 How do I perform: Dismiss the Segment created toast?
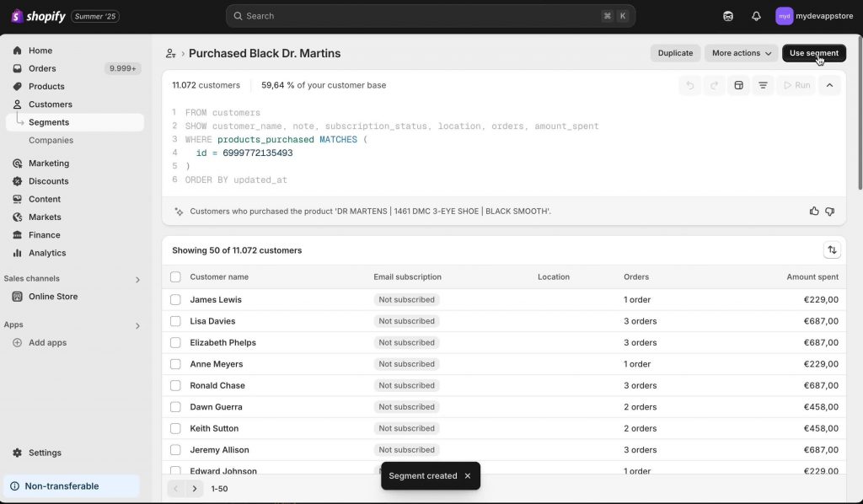tap(467, 476)
